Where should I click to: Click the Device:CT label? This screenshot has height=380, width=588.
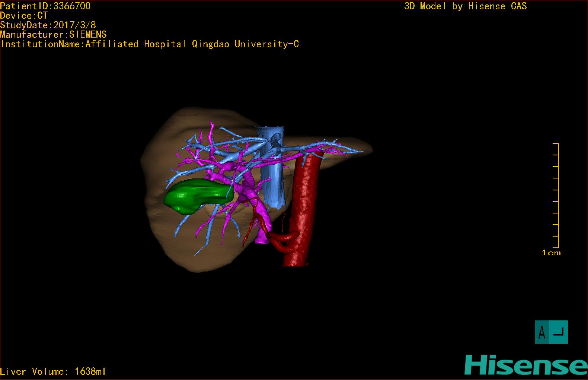(x=24, y=16)
